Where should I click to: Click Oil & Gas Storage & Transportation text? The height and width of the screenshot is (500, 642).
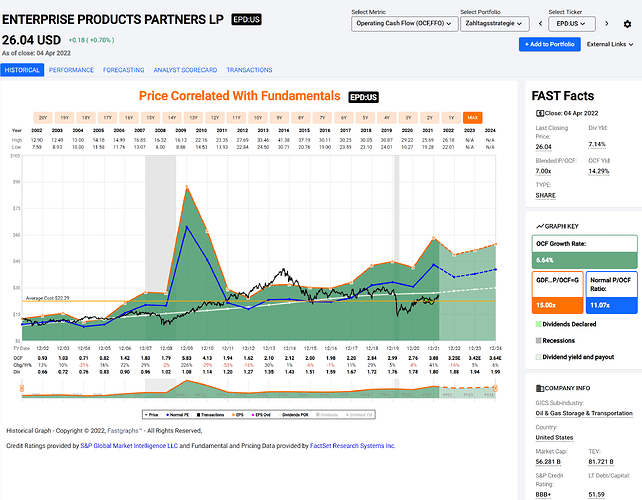pyautogui.click(x=584, y=413)
